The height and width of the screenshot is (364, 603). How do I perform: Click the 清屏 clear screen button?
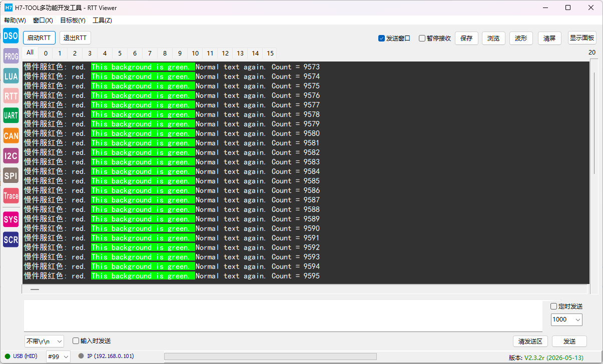point(549,38)
